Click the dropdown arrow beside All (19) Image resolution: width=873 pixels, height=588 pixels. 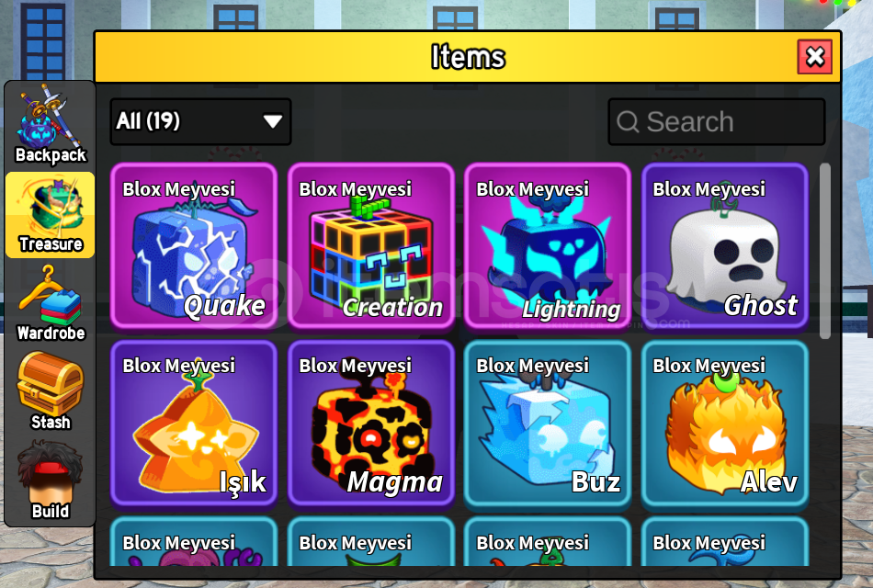pyautogui.click(x=272, y=121)
